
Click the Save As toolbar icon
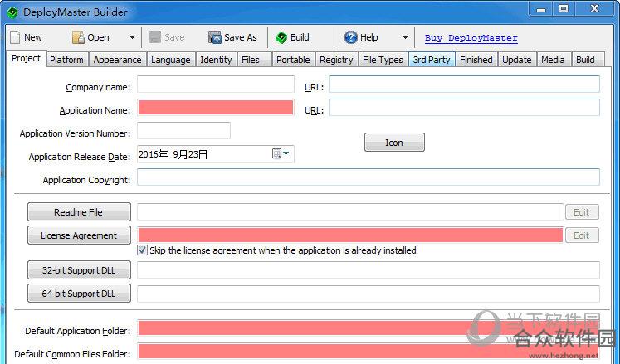215,37
